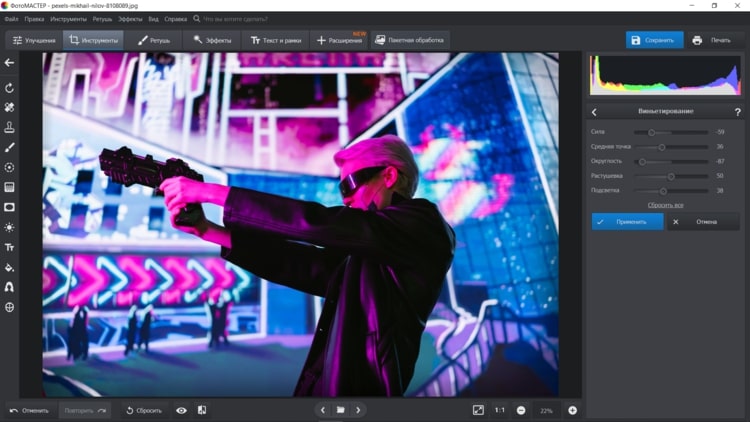Click the text tool icon in sidebar
Screen dimensions: 750x422
coord(10,247)
